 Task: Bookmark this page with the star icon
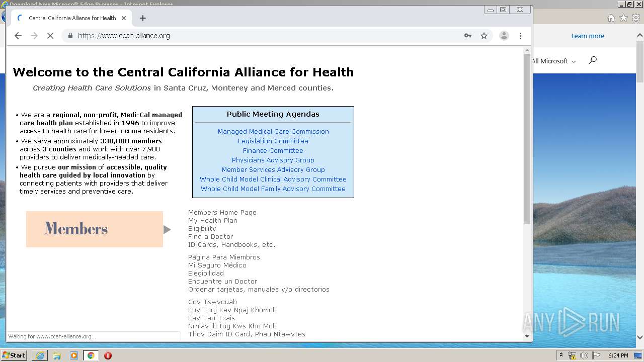pyautogui.click(x=484, y=36)
